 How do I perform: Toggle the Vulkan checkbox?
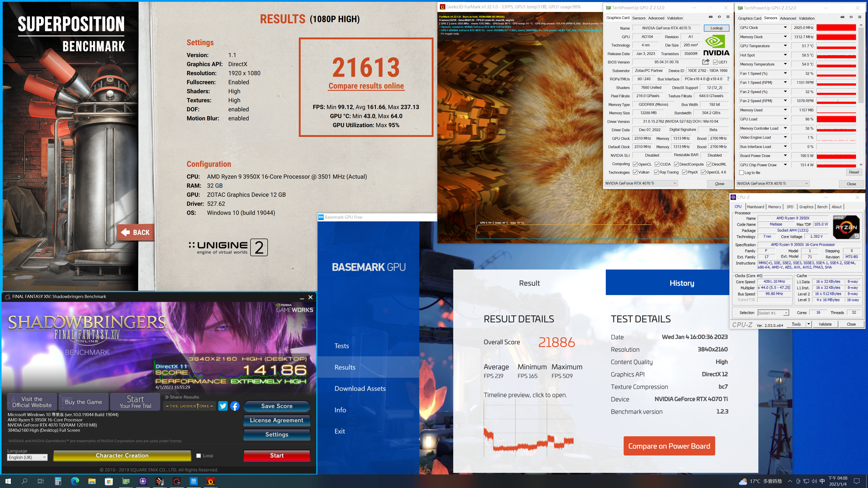635,172
